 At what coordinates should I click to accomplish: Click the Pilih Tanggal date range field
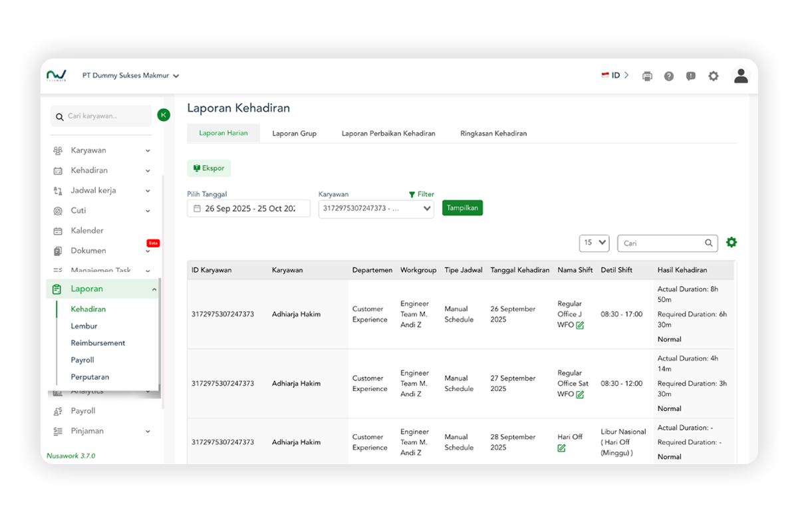pos(249,209)
